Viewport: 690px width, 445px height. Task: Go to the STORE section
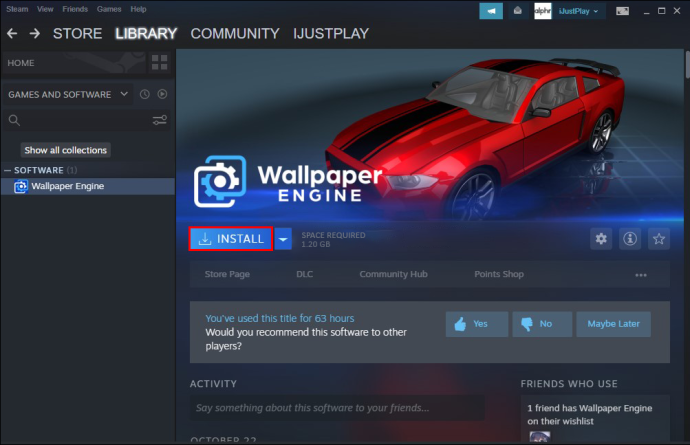pos(77,33)
